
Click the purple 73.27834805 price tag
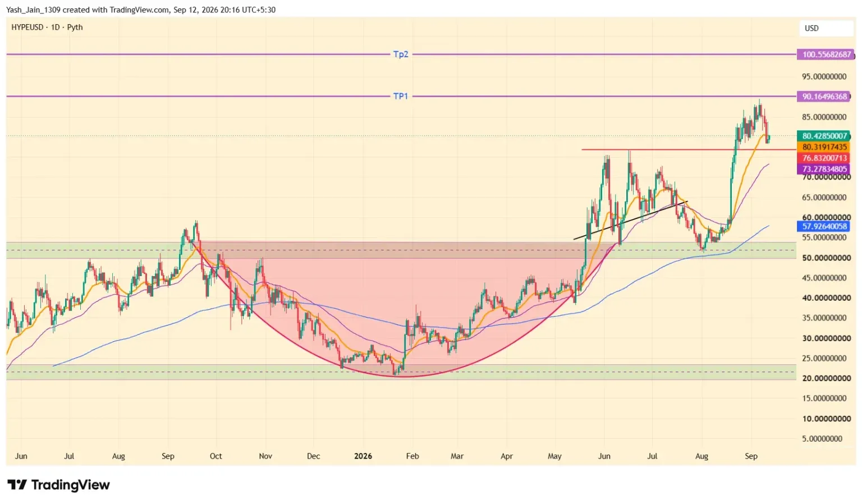click(824, 169)
